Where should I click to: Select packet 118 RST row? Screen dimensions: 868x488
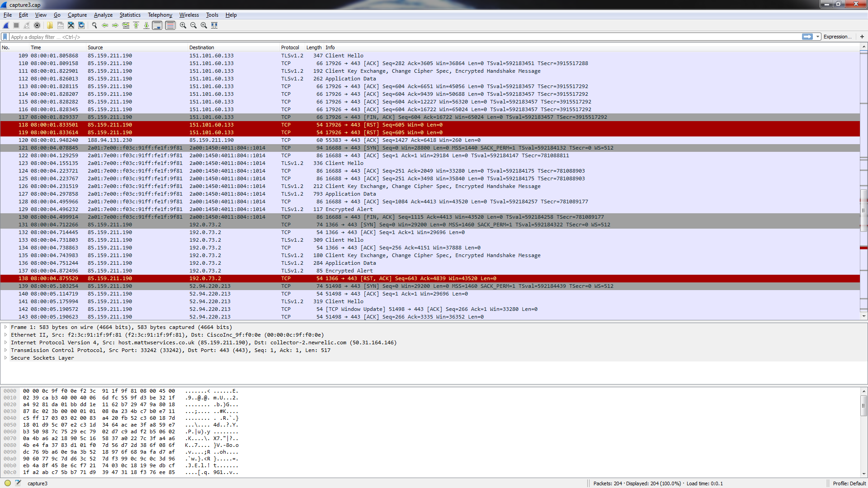[x=430, y=125]
